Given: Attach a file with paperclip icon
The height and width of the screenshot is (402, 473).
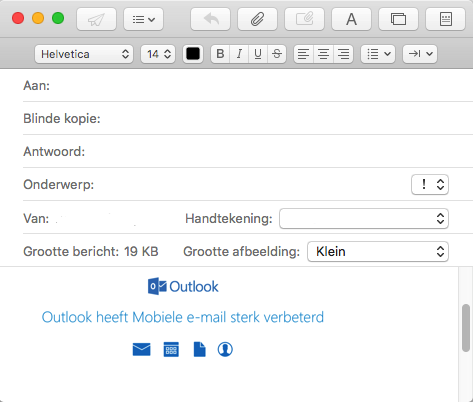Looking at the screenshot, I should [257, 19].
